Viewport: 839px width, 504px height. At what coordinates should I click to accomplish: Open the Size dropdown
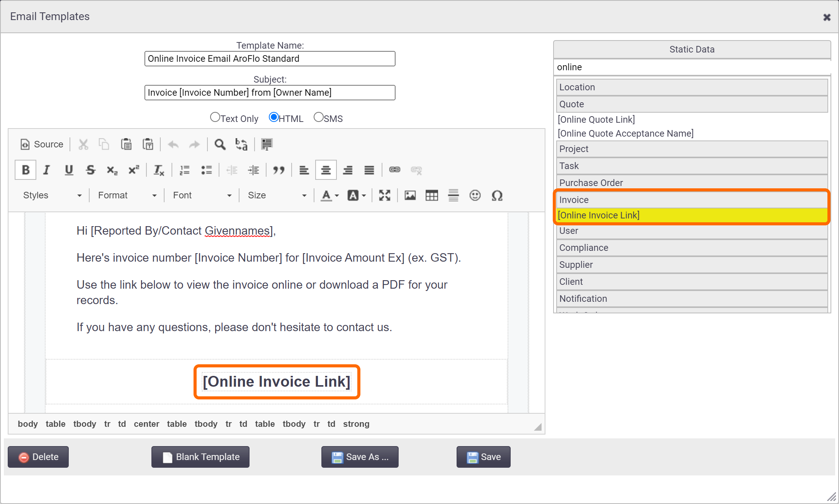coord(277,195)
